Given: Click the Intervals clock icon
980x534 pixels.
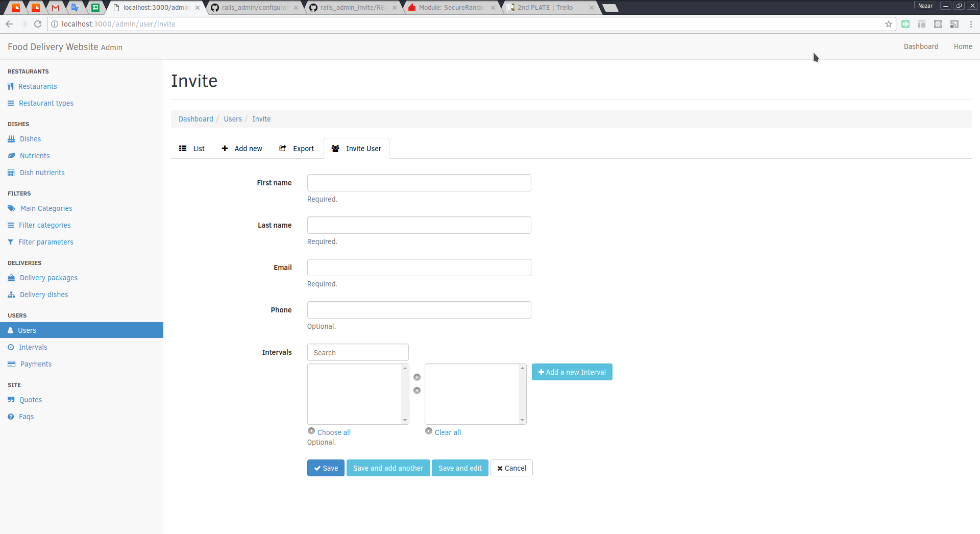Looking at the screenshot, I should coord(11,347).
